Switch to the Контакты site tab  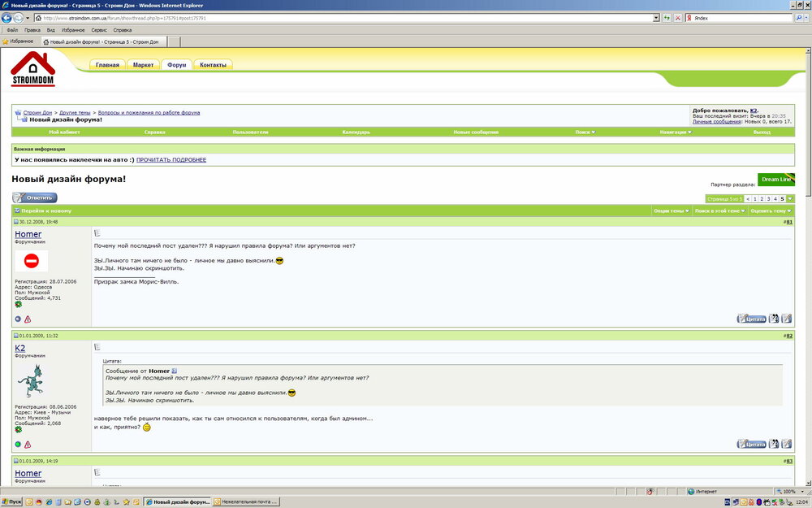click(213, 65)
